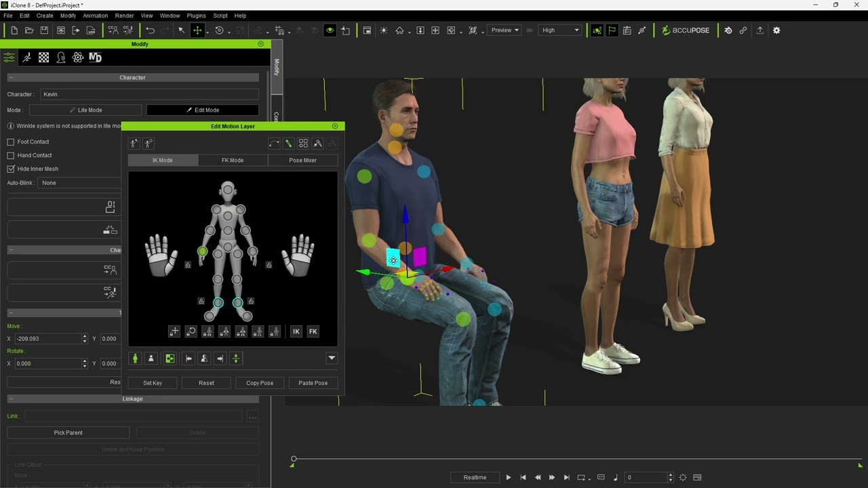The height and width of the screenshot is (488, 868).
Task: Switch character to Edit Mode
Action: 203,110
